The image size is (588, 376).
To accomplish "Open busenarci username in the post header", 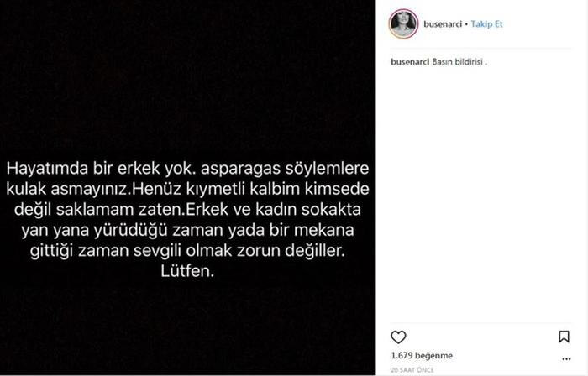I will pyautogui.click(x=443, y=24).
